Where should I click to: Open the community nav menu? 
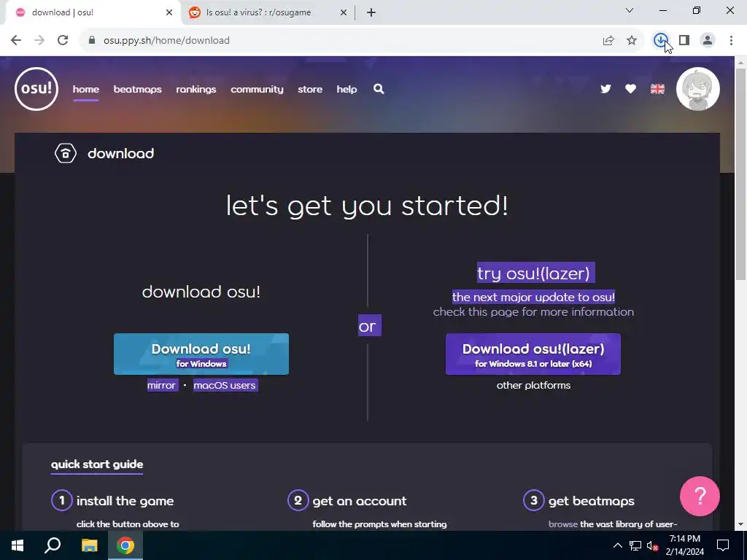(257, 89)
